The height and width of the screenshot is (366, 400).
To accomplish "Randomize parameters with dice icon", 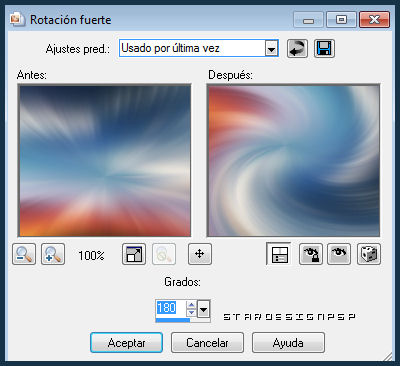I will click(369, 254).
